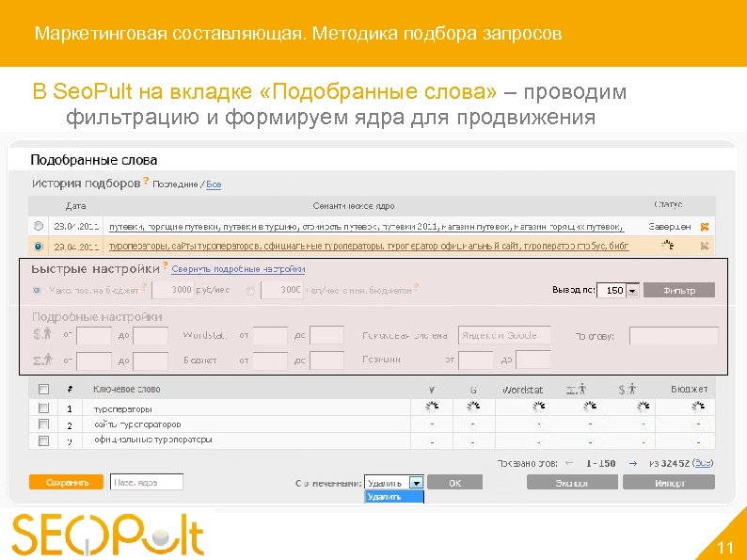Select the 'Макс. поз. на бюджет' radio option
Viewport: 747px width, 560px height.
click(37, 290)
